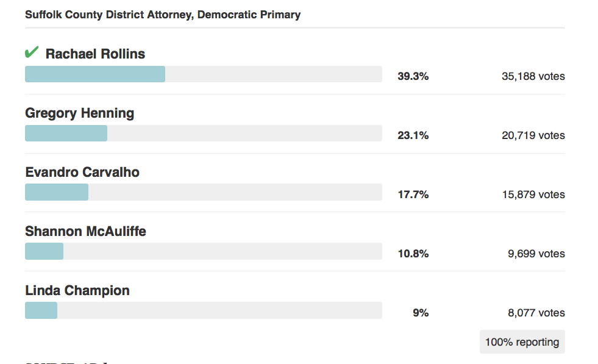Click the green winner checkmark beside Rachael Rollins
598x364 pixels.
pyautogui.click(x=32, y=53)
